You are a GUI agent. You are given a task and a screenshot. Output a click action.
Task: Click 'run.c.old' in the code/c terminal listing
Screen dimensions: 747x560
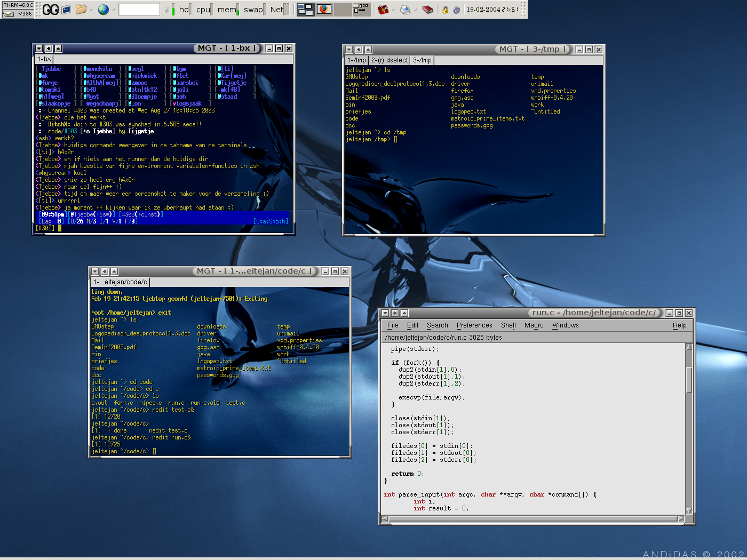tap(205, 403)
